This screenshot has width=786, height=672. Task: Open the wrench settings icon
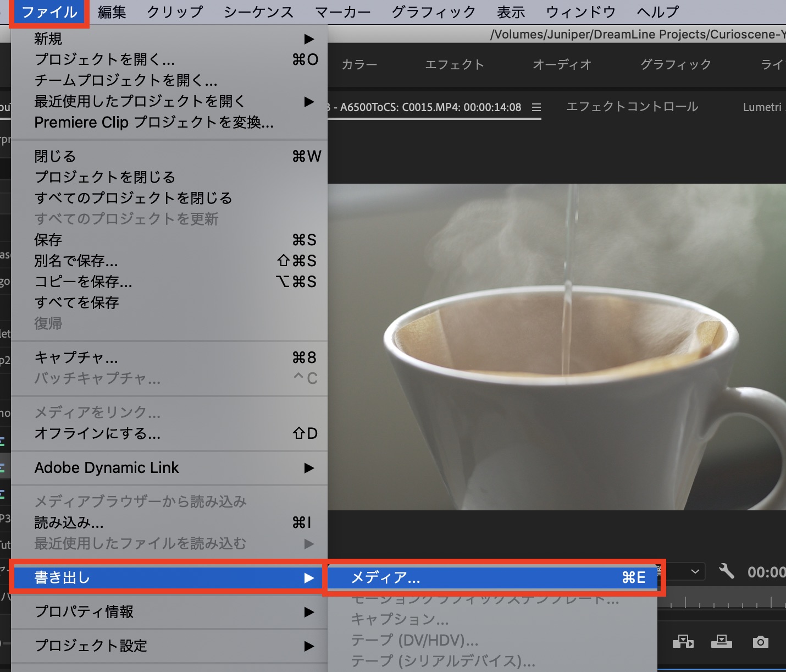(726, 571)
